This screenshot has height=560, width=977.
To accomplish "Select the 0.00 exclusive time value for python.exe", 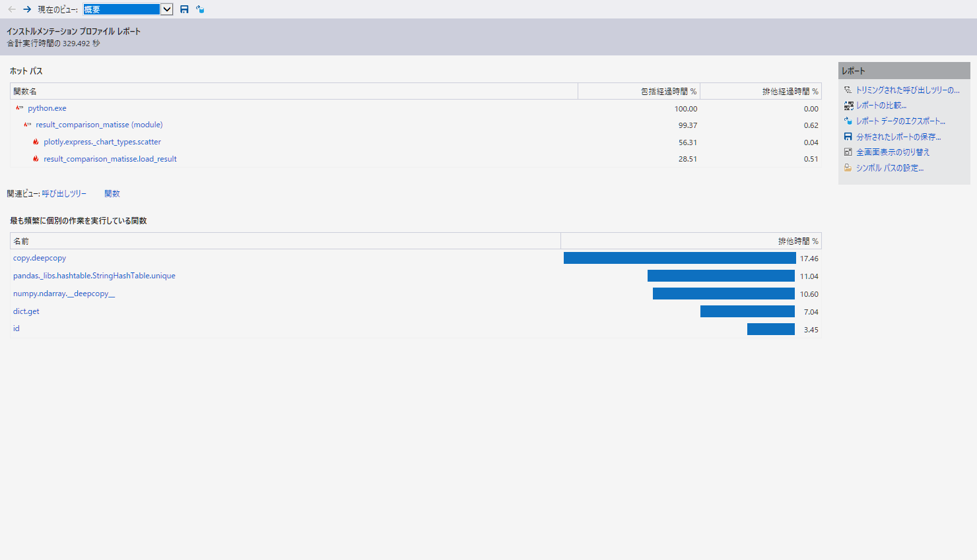I will [x=811, y=109].
